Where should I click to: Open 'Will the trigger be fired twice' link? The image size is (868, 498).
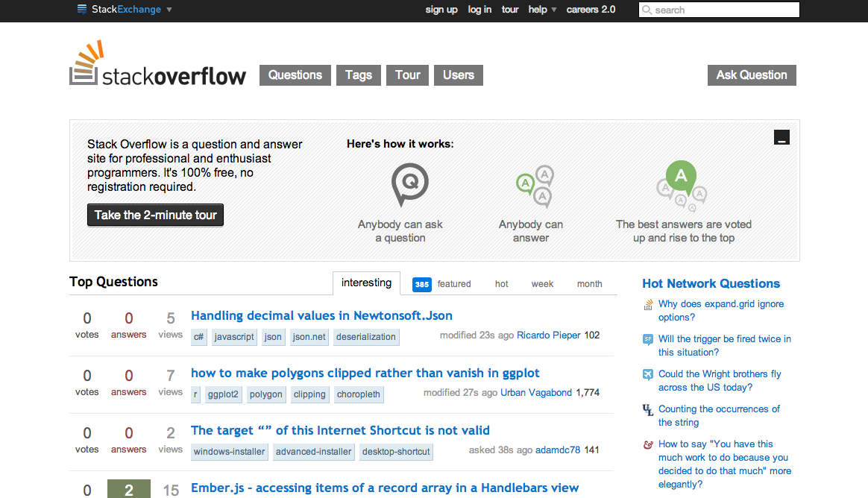725,345
